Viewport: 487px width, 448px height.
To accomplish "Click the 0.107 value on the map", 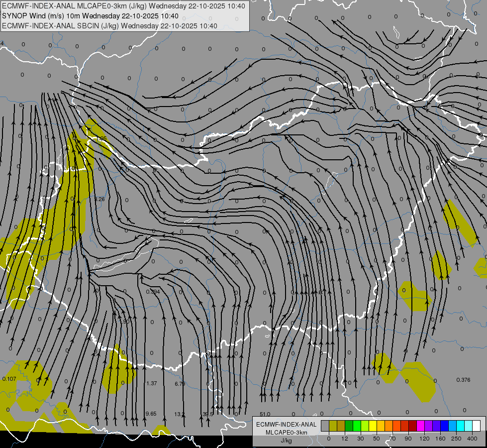I will (9, 379).
